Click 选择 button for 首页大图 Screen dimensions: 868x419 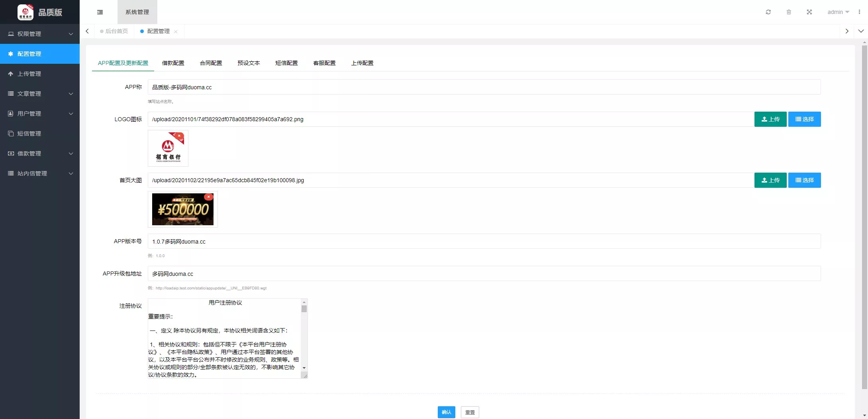[x=804, y=180]
